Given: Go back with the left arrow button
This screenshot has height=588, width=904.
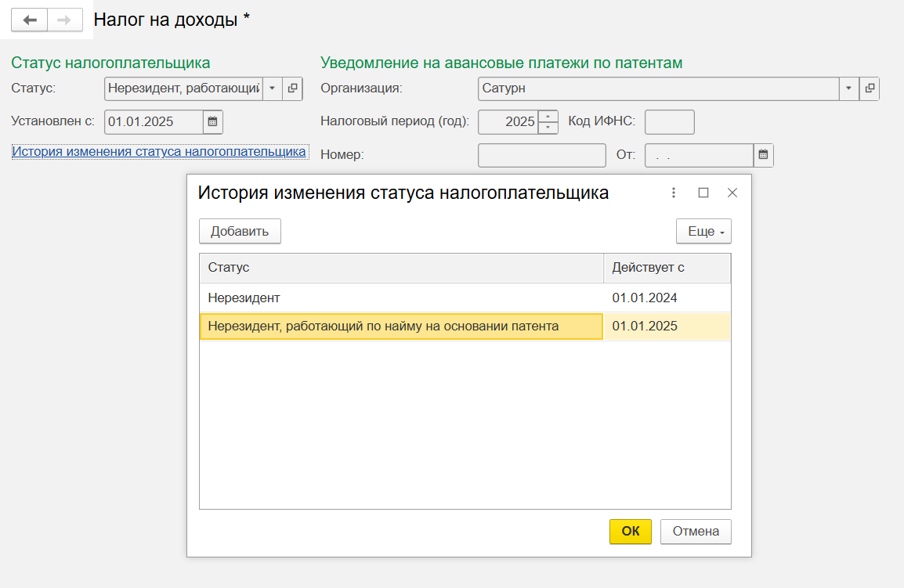Looking at the screenshot, I should pos(30,20).
